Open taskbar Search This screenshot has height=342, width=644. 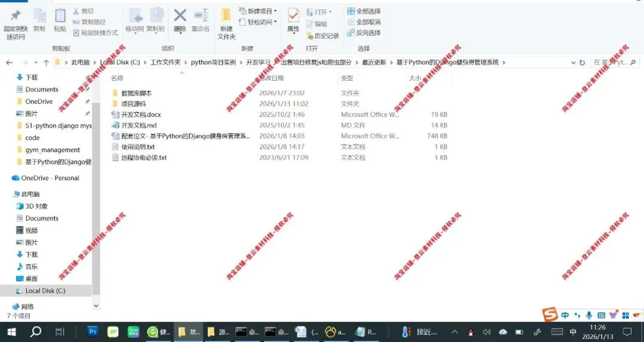36,331
